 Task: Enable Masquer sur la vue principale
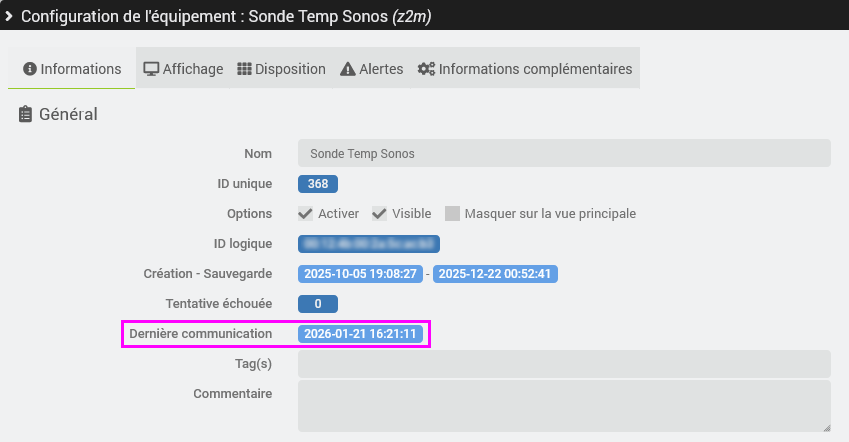[452, 213]
